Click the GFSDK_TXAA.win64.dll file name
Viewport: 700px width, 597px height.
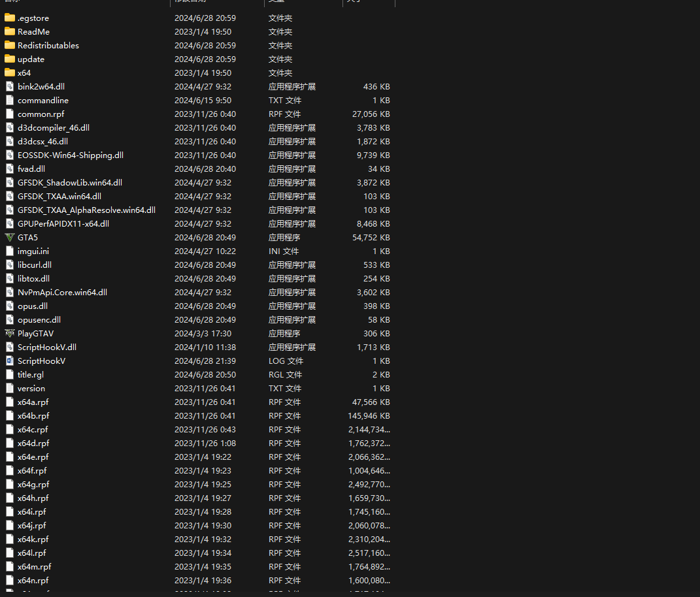click(59, 197)
